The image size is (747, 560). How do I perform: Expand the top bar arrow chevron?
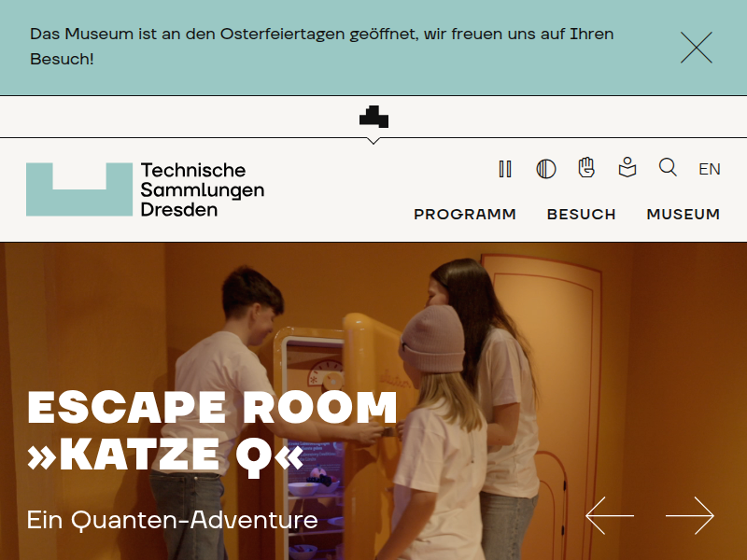[x=373, y=141]
